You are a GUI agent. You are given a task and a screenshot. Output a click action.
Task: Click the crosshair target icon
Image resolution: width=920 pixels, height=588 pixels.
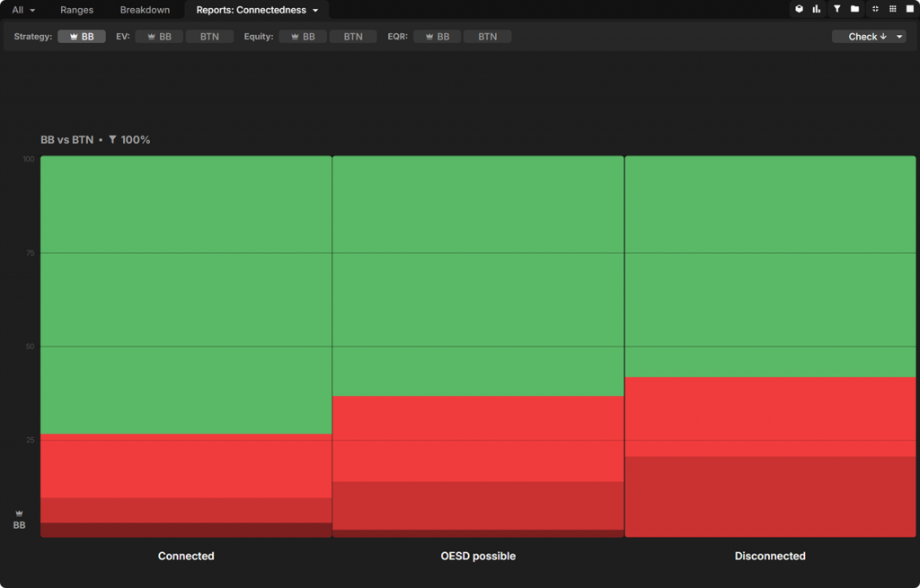pyautogui.click(x=875, y=9)
